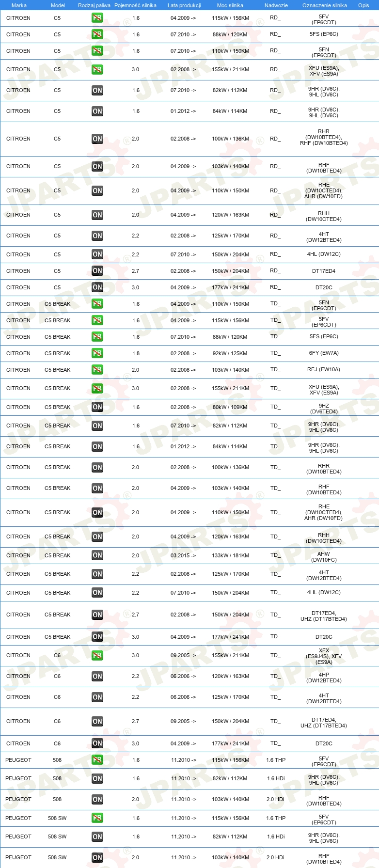Image resolution: width=379 pixels, height=868 pixels.
Task: Click C5 BREAK model cell in 133kW/181KM row
Action: pyautogui.click(x=57, y=555)
